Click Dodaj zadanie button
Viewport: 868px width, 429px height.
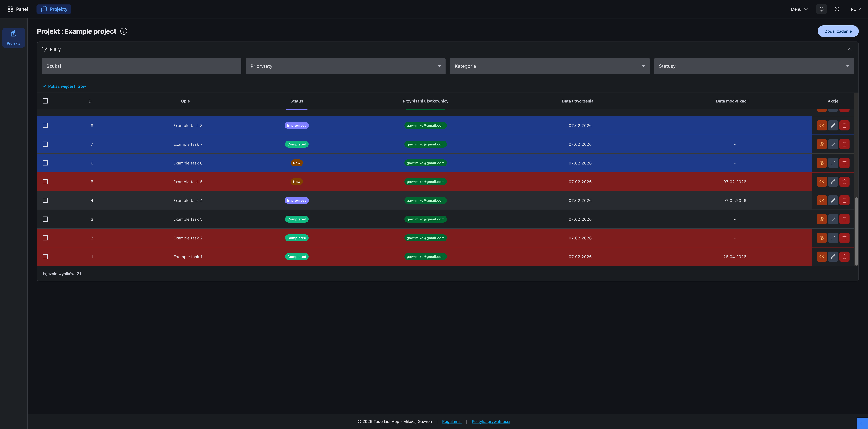click(x=838, y=31)
